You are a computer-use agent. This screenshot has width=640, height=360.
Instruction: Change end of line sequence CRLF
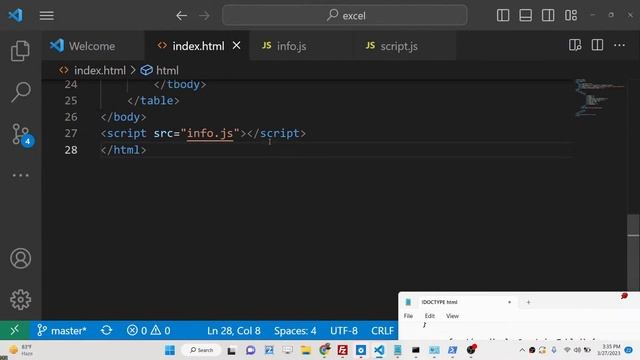382,330
